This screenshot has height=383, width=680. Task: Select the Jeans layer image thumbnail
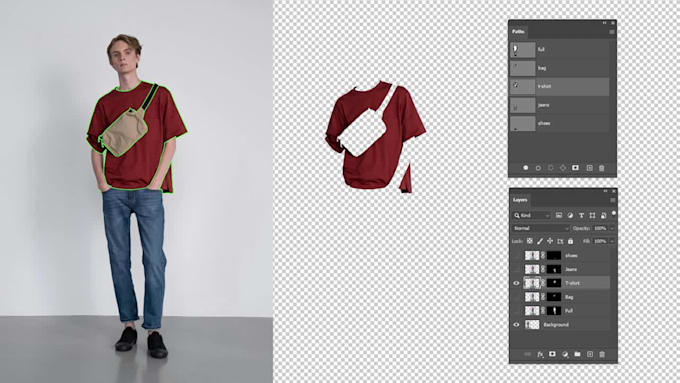point(532,269)
